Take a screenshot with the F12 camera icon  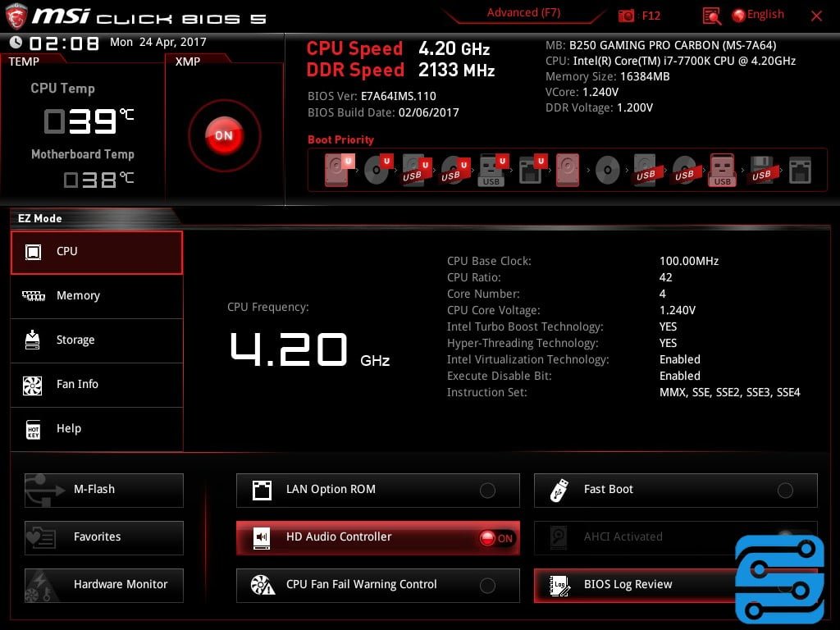coord(640,14)
